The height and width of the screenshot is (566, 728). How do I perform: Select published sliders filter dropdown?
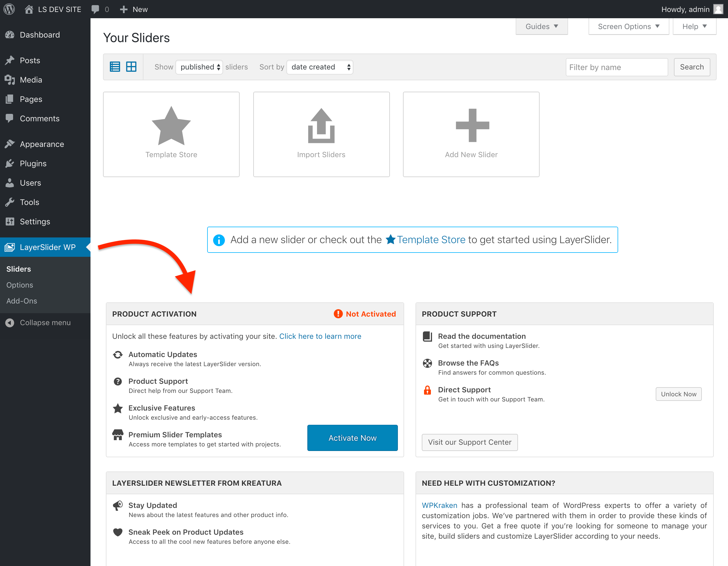click(200, 67)
